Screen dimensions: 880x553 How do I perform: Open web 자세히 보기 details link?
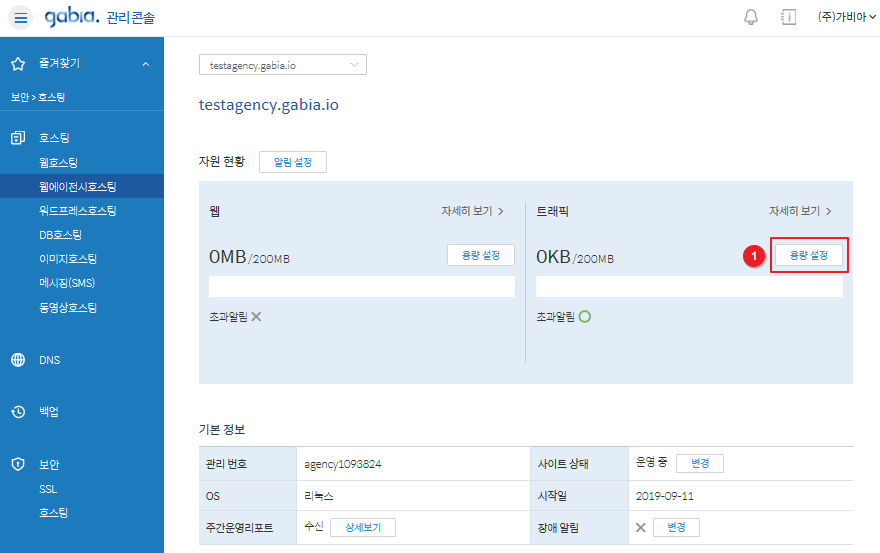pos(472,212)
